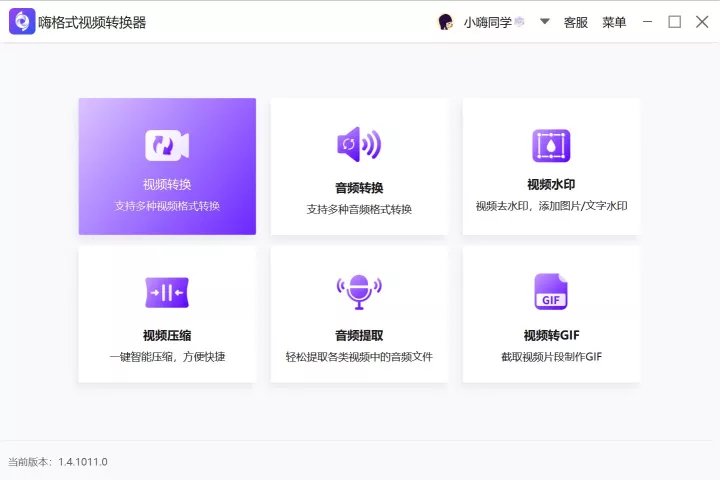The width and height of the screenshot is (720, 480).
Task: Close the converter window
Action: [x=702, y=22]
